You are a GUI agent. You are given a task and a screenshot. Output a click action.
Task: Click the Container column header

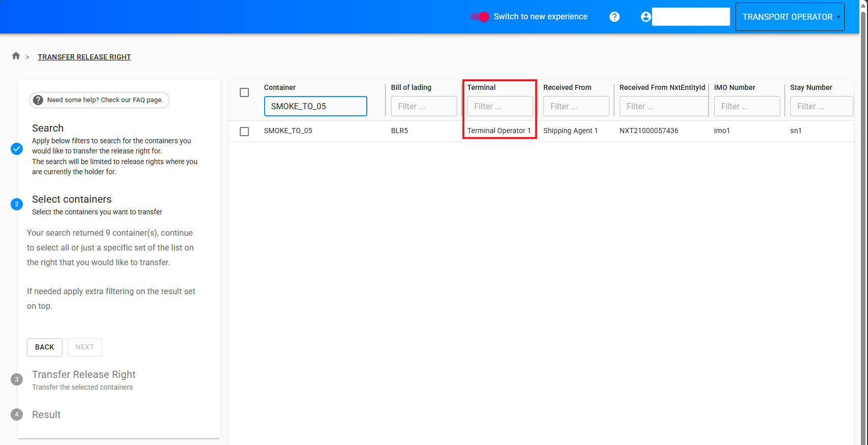(x=280, y=87)
